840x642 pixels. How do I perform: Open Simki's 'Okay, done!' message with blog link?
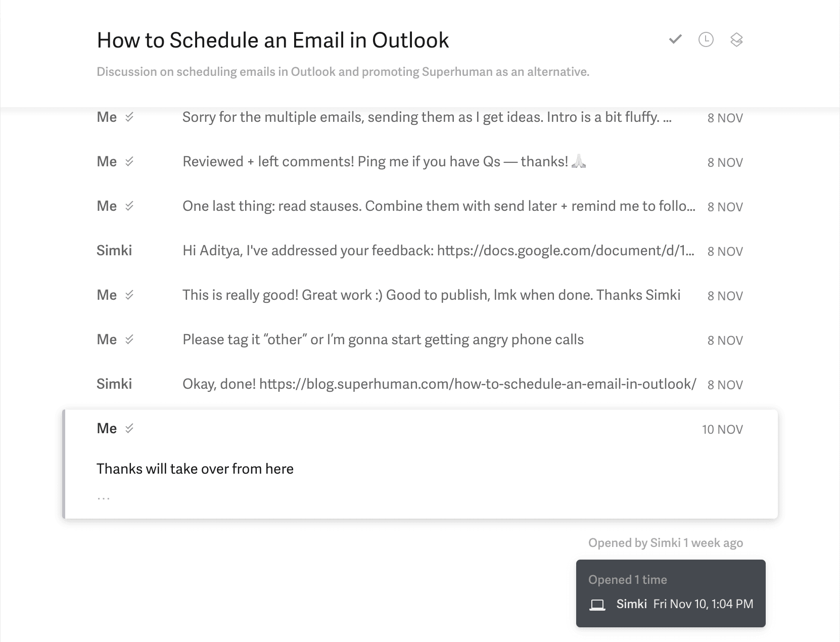point(439,384)
